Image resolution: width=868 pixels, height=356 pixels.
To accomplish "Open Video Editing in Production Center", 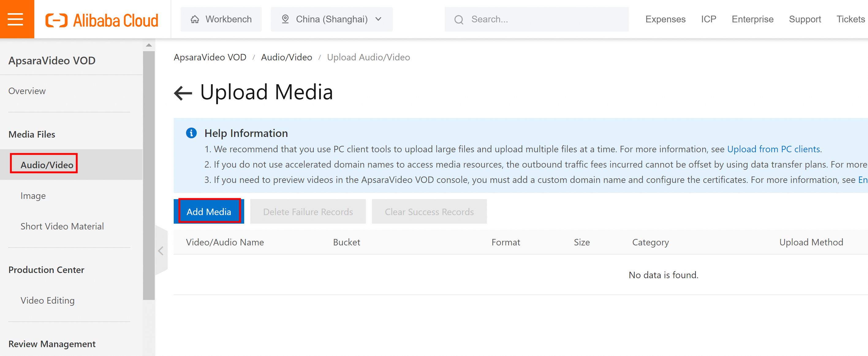I will (x=47, y=301).
